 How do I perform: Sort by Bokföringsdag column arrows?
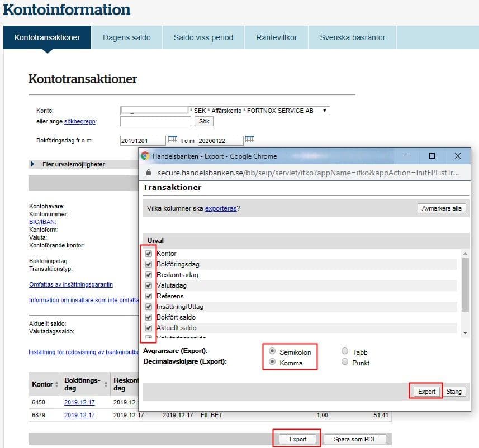click(106, 384)
